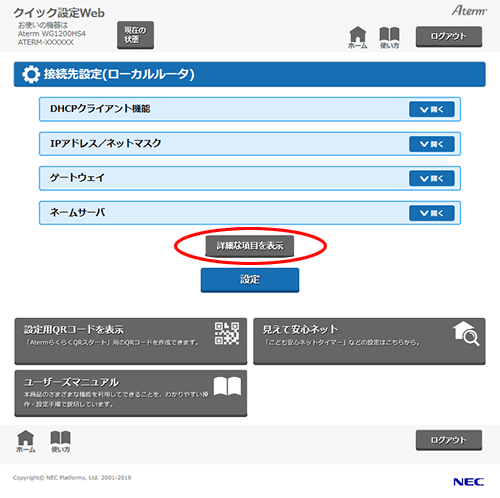Screen dimensions: 500x498
Task: Click the クイック設定Web title
Action: 59,13
